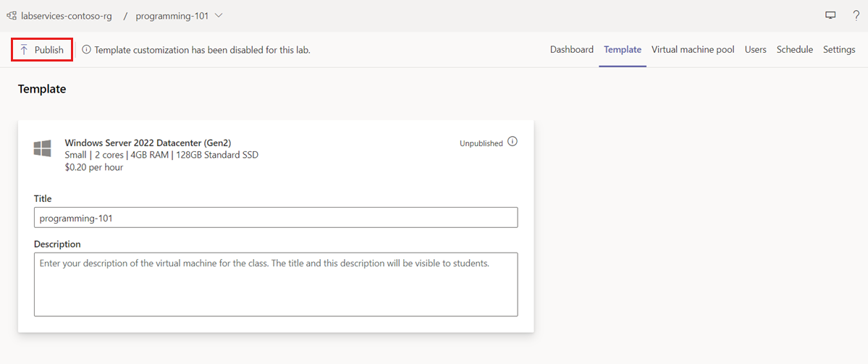Select the Template tab
868x364 pixels.
pyautogui.click(x=623, y=50)
